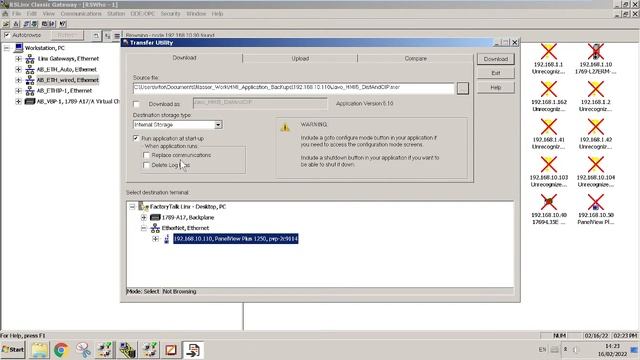
Task: Open the Security menu
Action: click(170, 14)
